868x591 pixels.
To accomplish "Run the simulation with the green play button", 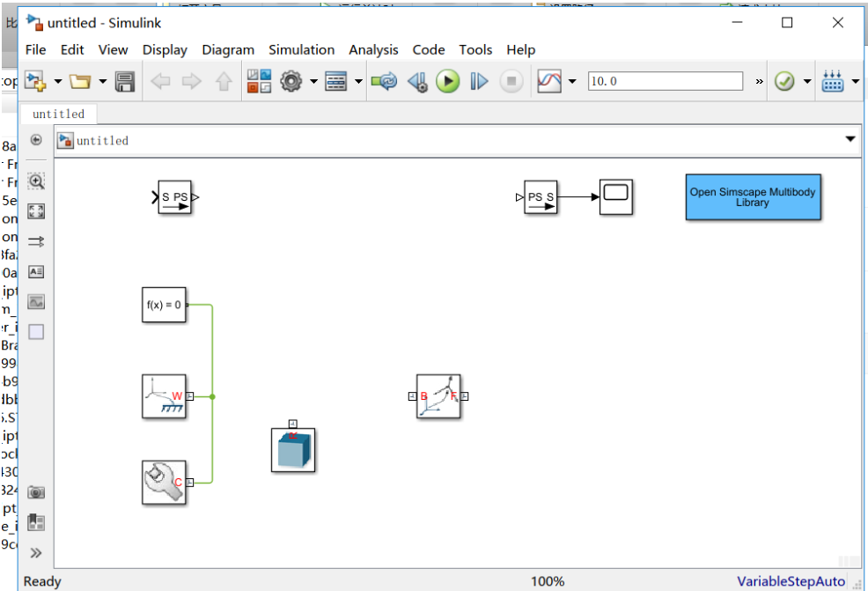I will coord(448,81).
